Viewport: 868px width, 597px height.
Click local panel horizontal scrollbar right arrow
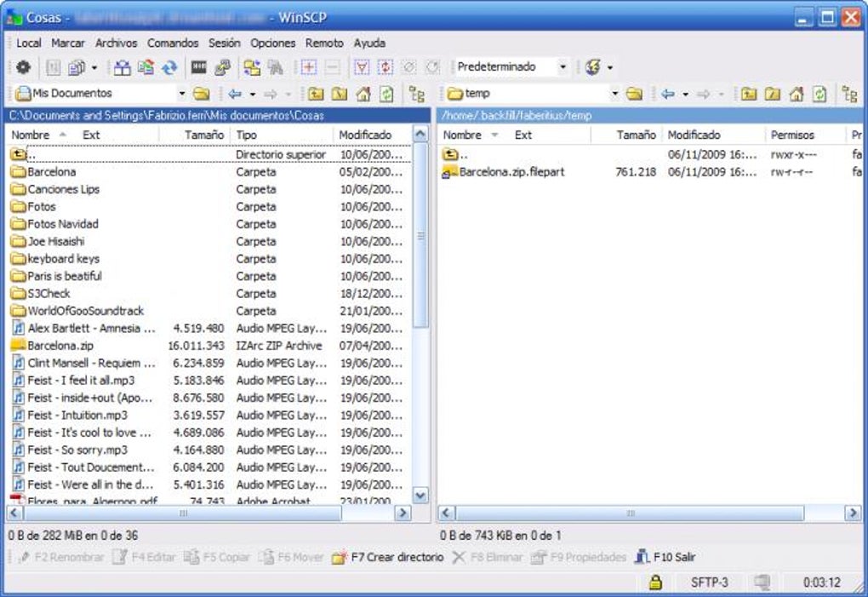coord(403,514)
